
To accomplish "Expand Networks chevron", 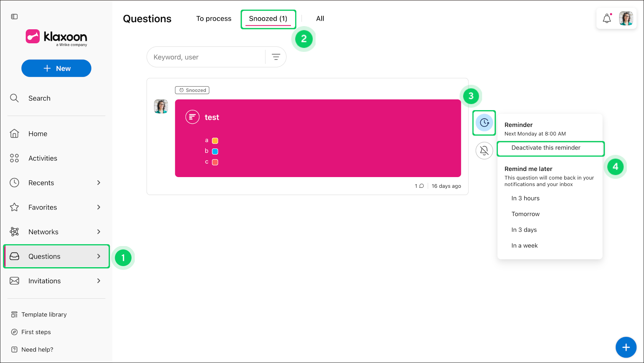I will 99,232.
